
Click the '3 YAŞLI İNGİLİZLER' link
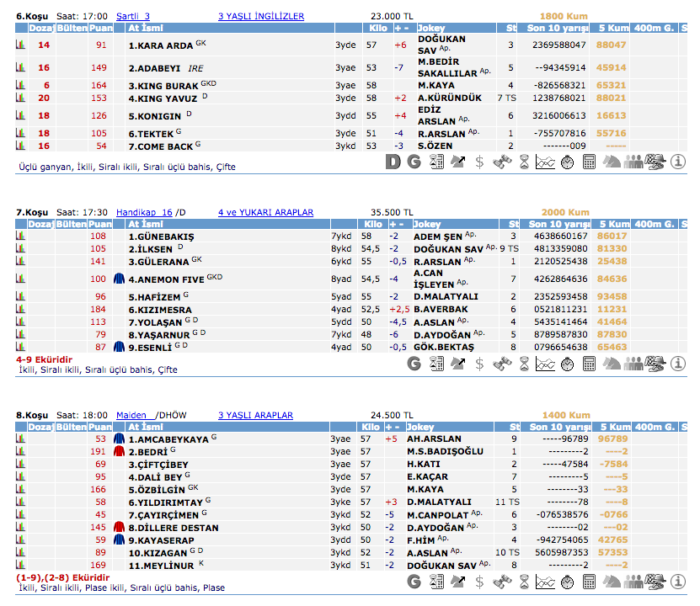pyautogui.click(x=261, y=16)
